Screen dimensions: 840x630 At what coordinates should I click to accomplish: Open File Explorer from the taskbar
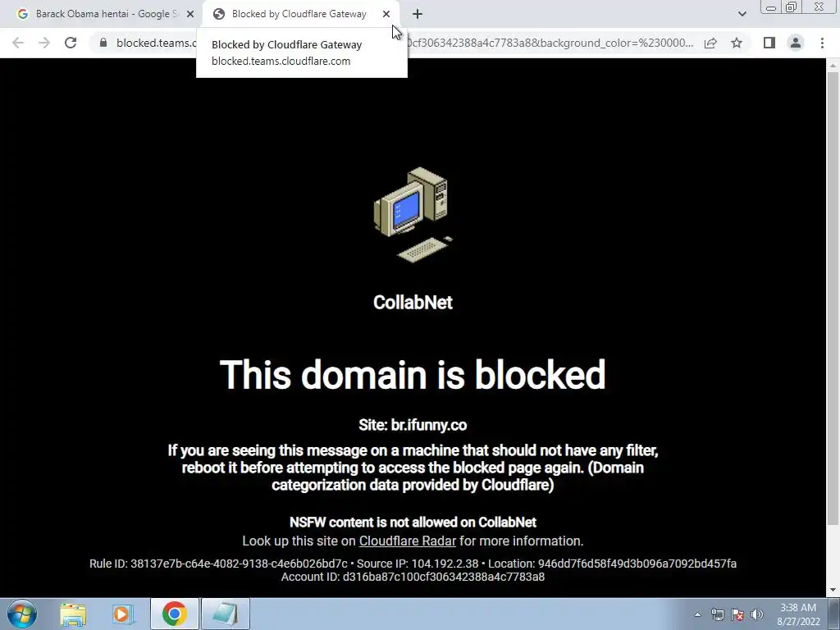(73, 614)
